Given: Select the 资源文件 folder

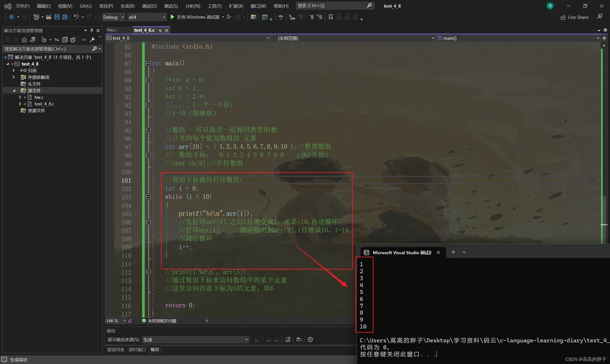Looking at the screenshot, I should pyautogui.click(x=36, y=111).
